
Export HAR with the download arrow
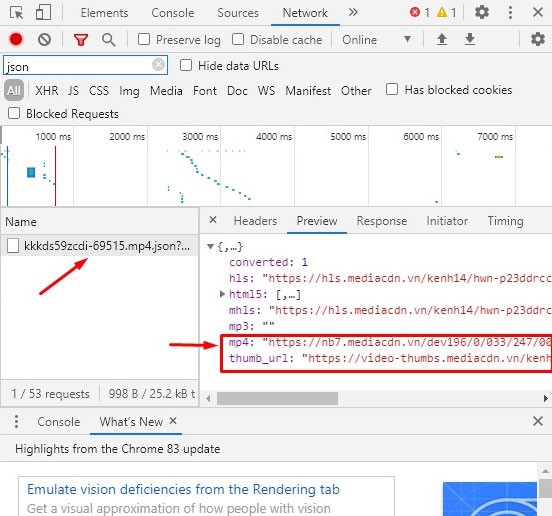(x=470, y=39)
